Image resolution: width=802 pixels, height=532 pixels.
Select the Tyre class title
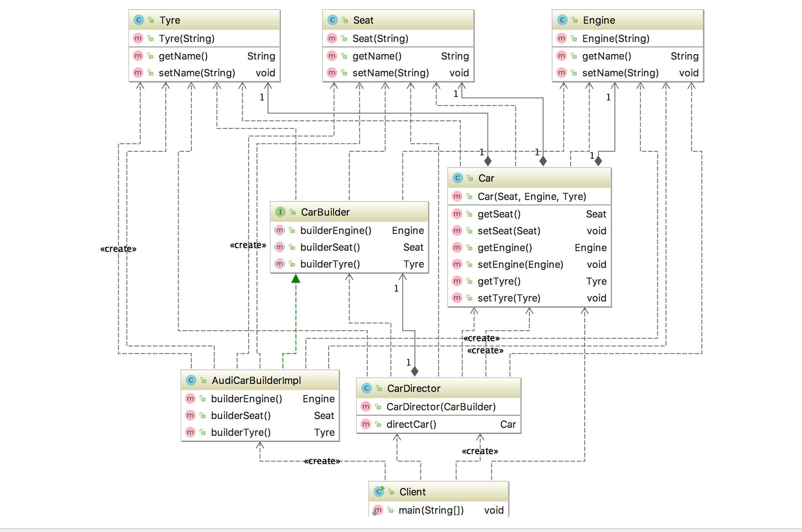(170, 20)
